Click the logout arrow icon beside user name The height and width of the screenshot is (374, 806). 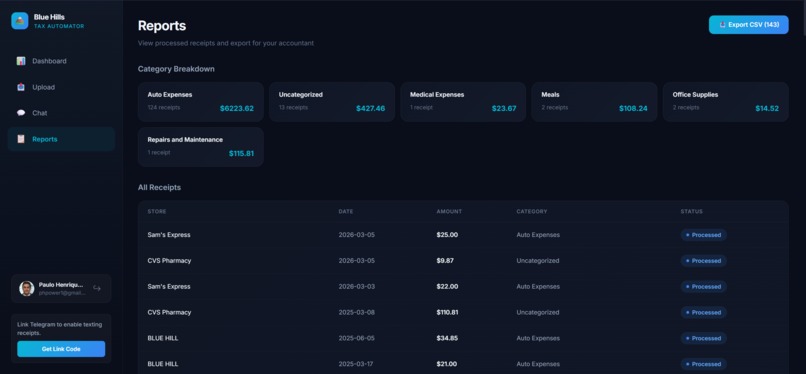[x=97, y=288]
